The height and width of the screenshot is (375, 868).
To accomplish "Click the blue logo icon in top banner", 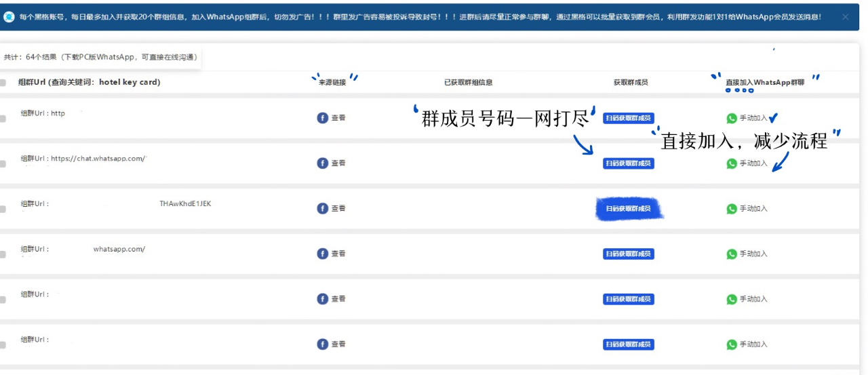I will 9,17.
